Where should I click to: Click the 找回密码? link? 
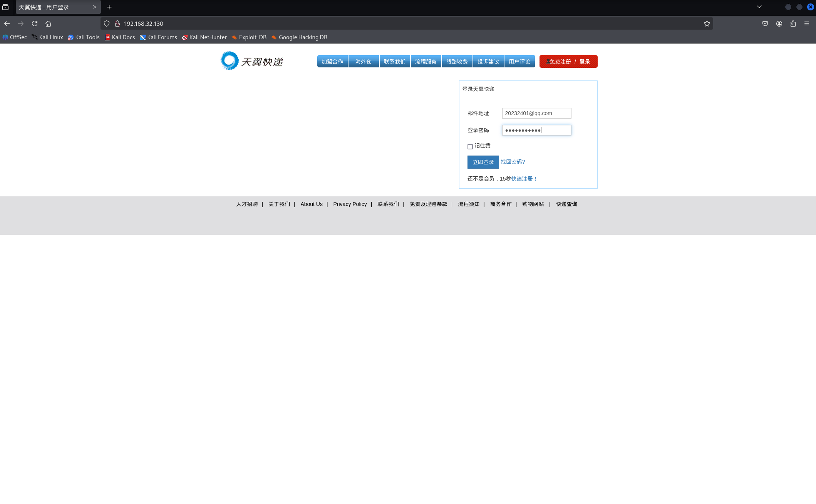click(513, 162)
